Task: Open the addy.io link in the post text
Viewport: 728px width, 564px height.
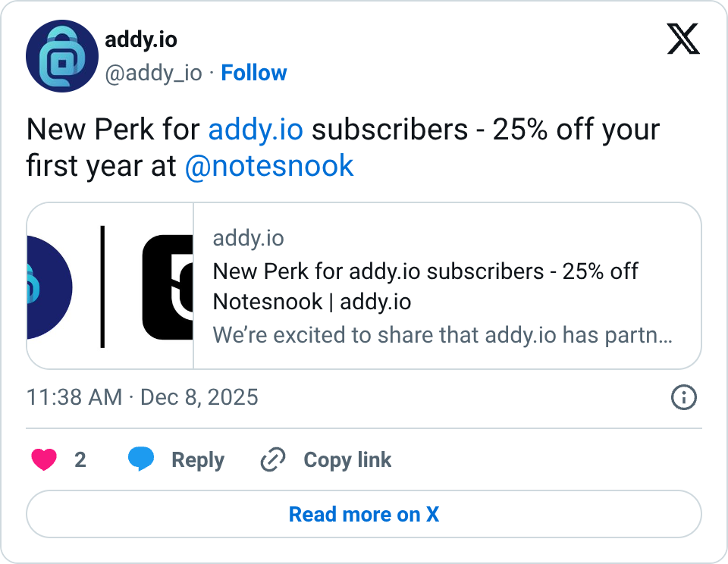Action: tap(256, 130)
